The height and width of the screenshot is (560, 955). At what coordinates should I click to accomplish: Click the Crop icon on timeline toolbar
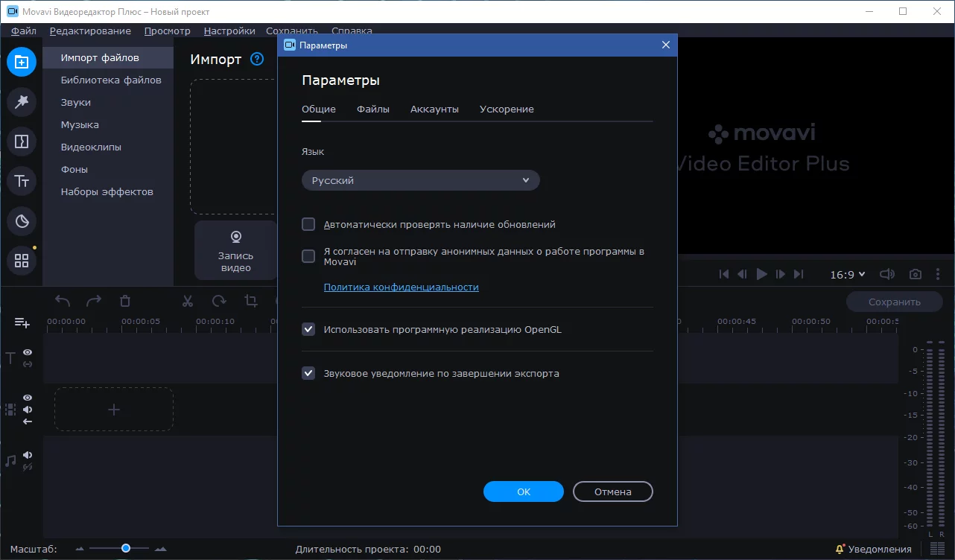click(251, 301)
